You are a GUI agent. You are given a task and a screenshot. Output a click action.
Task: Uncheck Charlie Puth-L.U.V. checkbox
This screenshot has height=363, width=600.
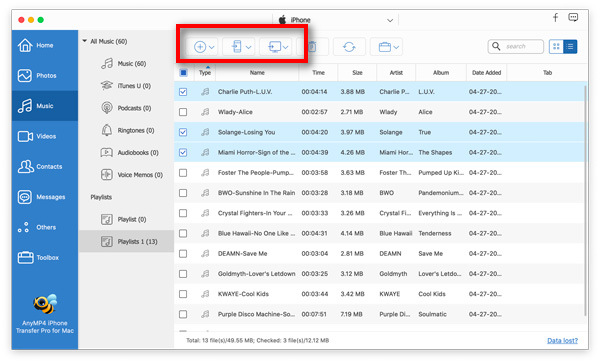pos(183,92)
